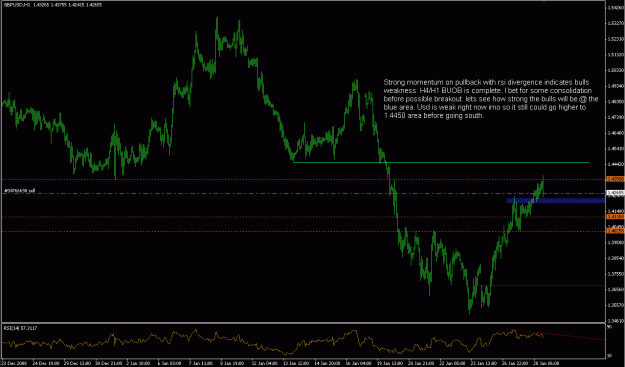The width and height of the screenshot is (625, 367).
Task: Click the 19 Jan 13:00 time axis label
Action: click(390, 363)
